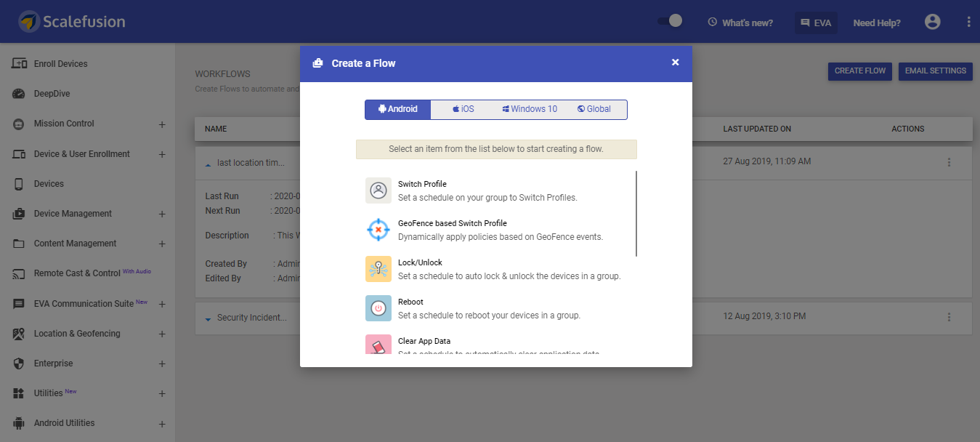Expand Location & Geofencing section
980x442 pixels.
(x=162, y=334)
